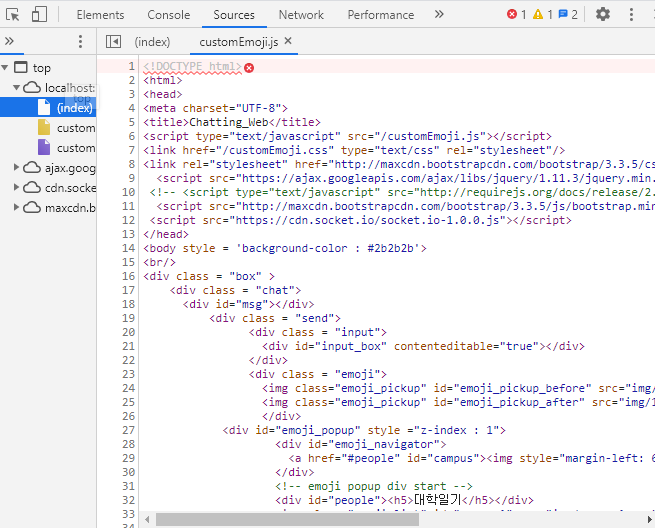Screen dimensions: 655x528
Task: Switch to the Console tab
Action: click(x=169, y=15)
